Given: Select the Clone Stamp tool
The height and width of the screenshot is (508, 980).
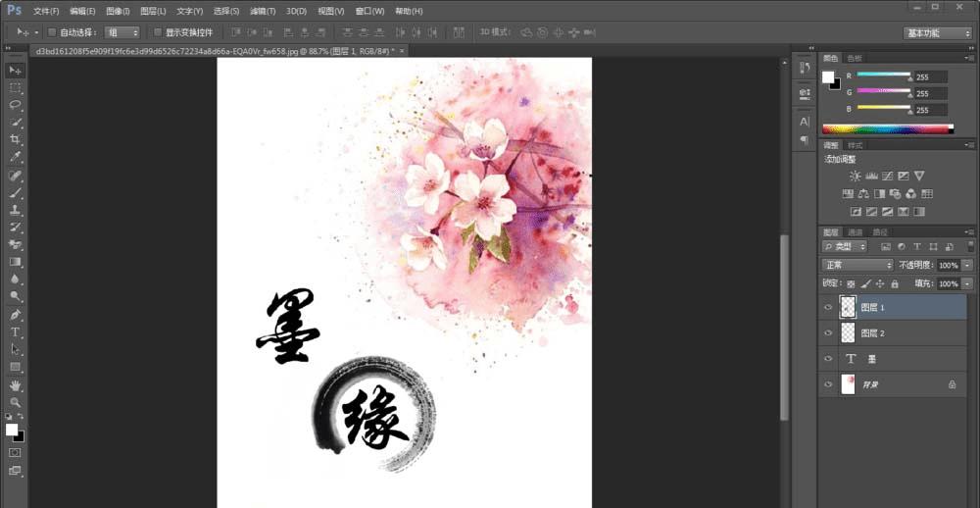Looking at the screenshot, I should coord(15,210).
